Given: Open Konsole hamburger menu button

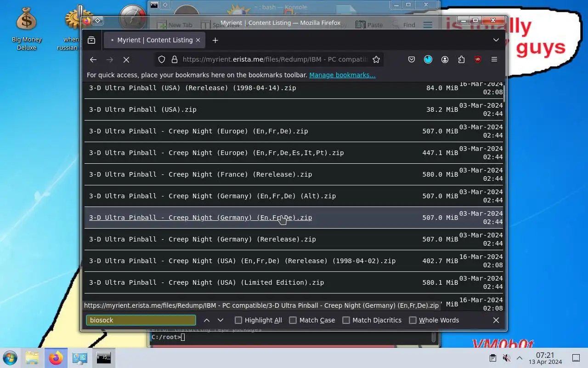Looking at the screenshot, I should click(428, 25).
